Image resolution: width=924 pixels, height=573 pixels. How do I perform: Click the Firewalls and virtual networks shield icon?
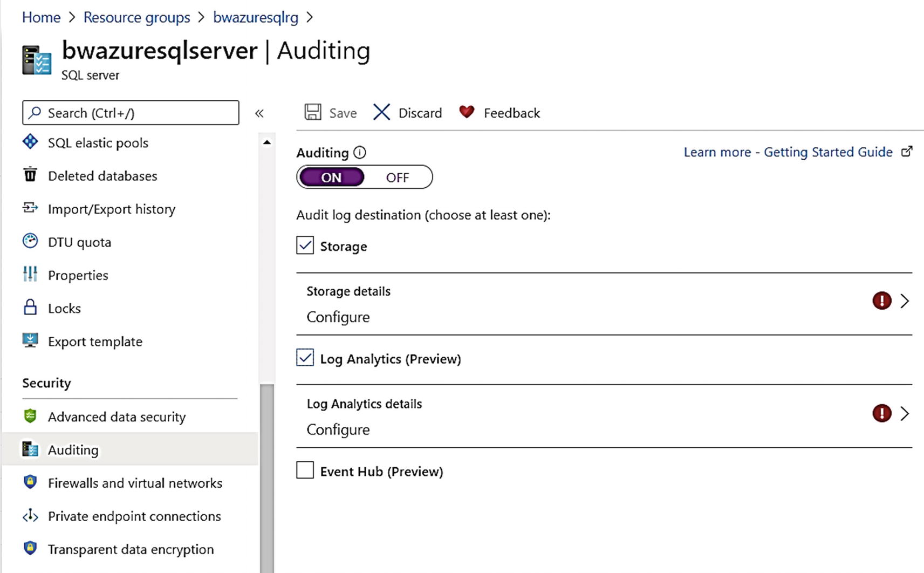tap(30, 482)
